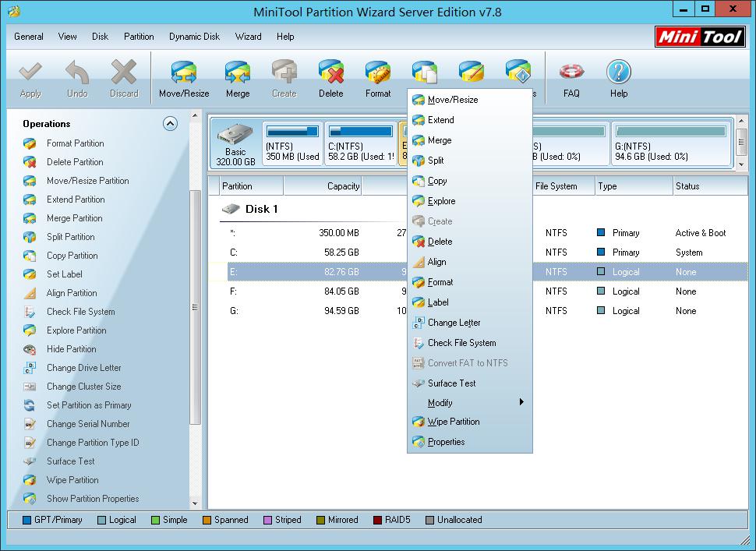Click Set Partition as Primary link
This screenshot has width=756, height=551.
click(89, 405)
